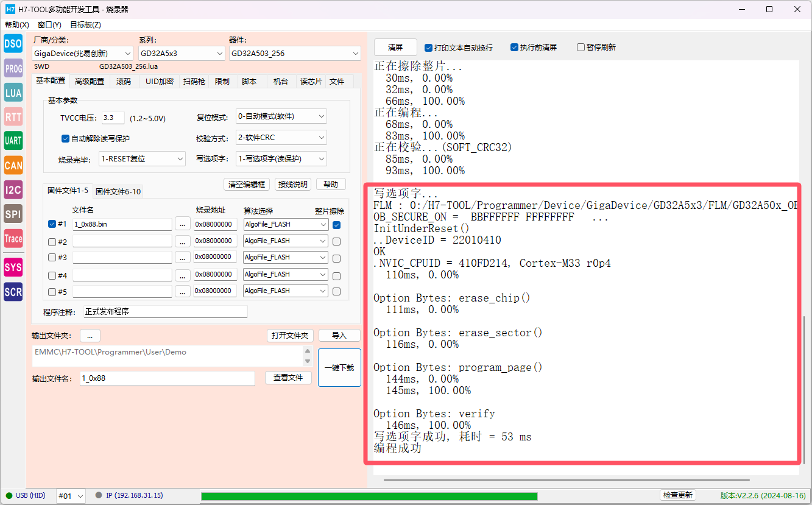812x505 pixels.
Task: Disable 执行前清屏 checkbox
Action: click(x=514, y=48)
